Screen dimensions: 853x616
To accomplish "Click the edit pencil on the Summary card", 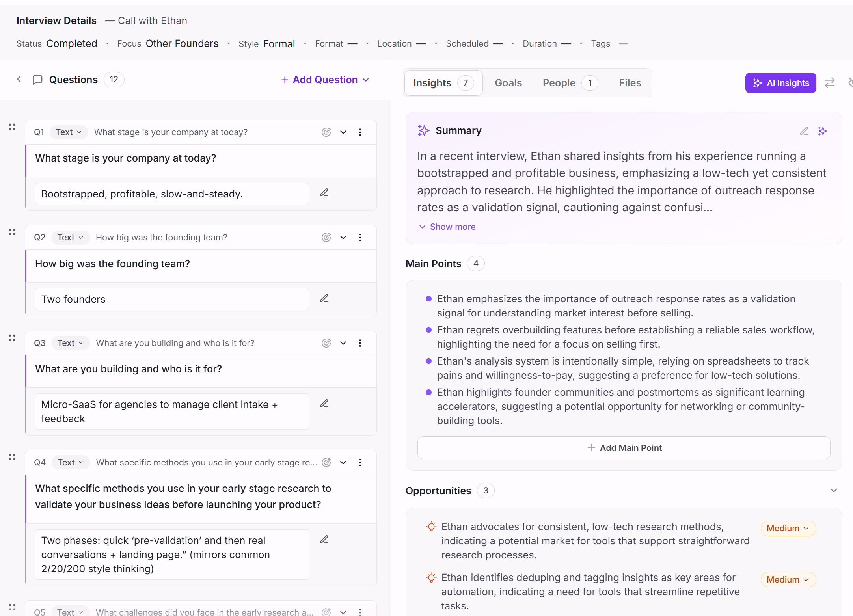I will click(x=804, y=131).
